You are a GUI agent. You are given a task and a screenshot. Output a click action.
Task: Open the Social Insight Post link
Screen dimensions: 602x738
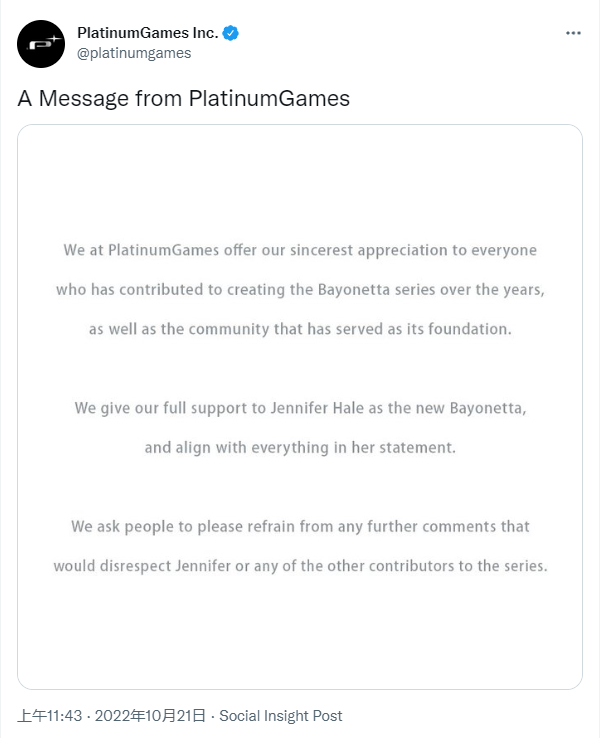[281, 716]
